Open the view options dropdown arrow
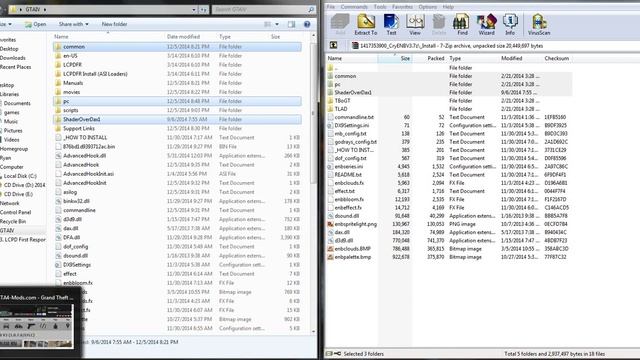 [x=277, y=24]
